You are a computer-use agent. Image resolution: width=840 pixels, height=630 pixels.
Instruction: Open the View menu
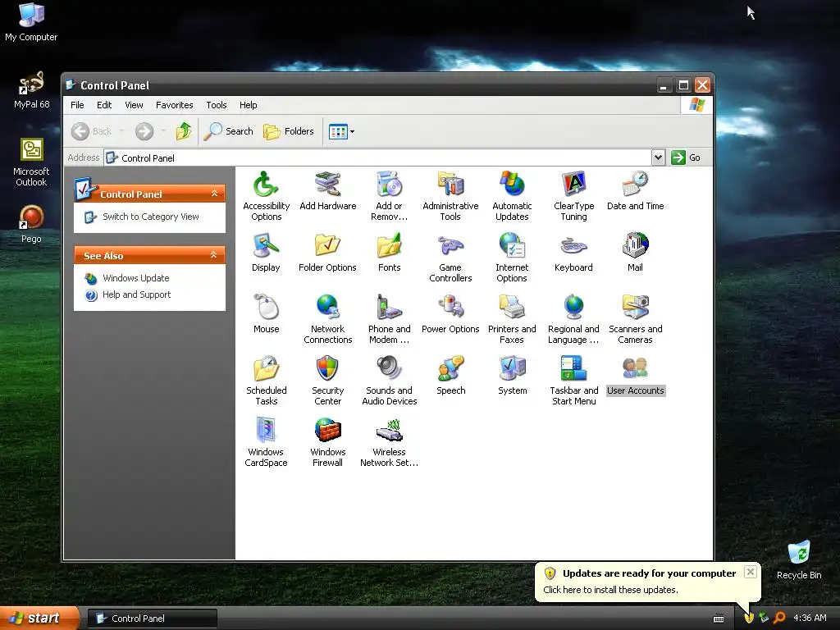click(x=134, y=105)
